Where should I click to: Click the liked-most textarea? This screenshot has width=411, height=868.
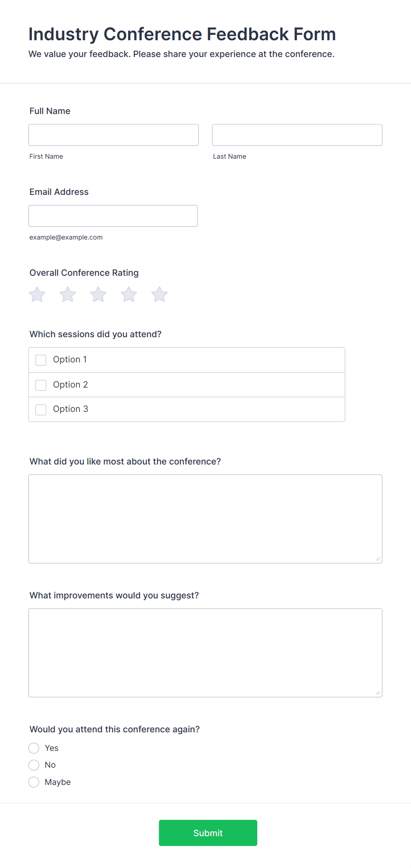pyautogui.click(x=205, y=519)
